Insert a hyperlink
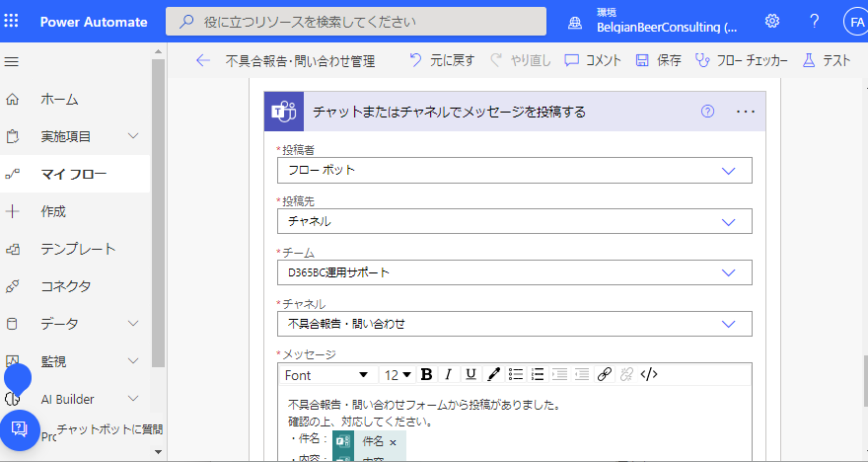This screenshot has height=462, width=868. click(605, 374)
